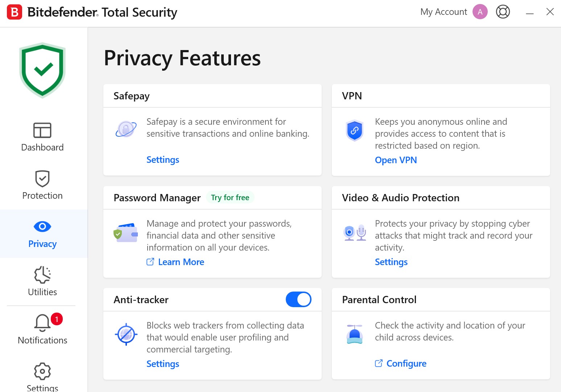Click the Open VPN link
Viewport: 561px width, 392px height.
tap(396, 160)
